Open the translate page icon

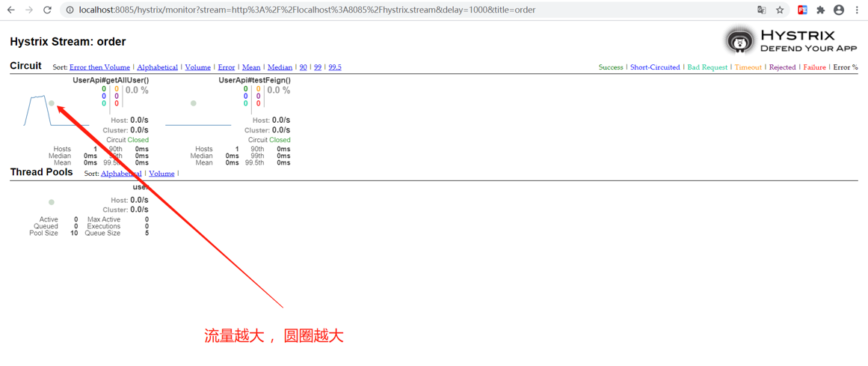762,10
